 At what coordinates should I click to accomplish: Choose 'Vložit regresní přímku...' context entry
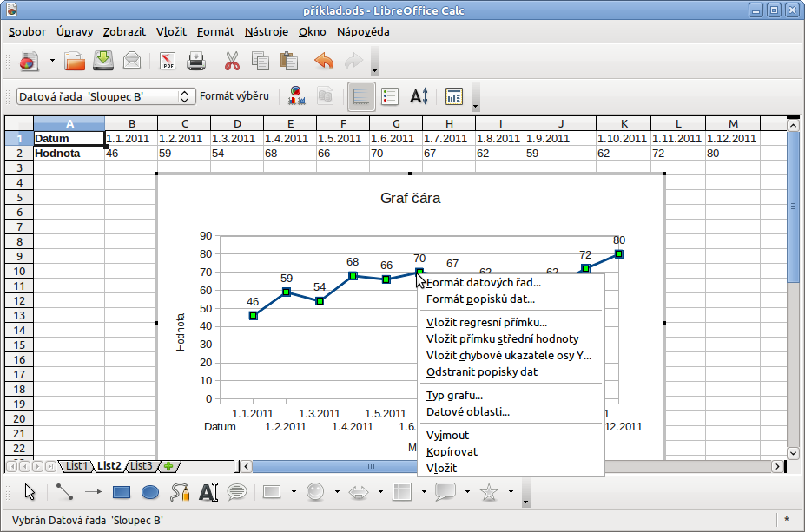pyautogui.click(x=511, y=323)
